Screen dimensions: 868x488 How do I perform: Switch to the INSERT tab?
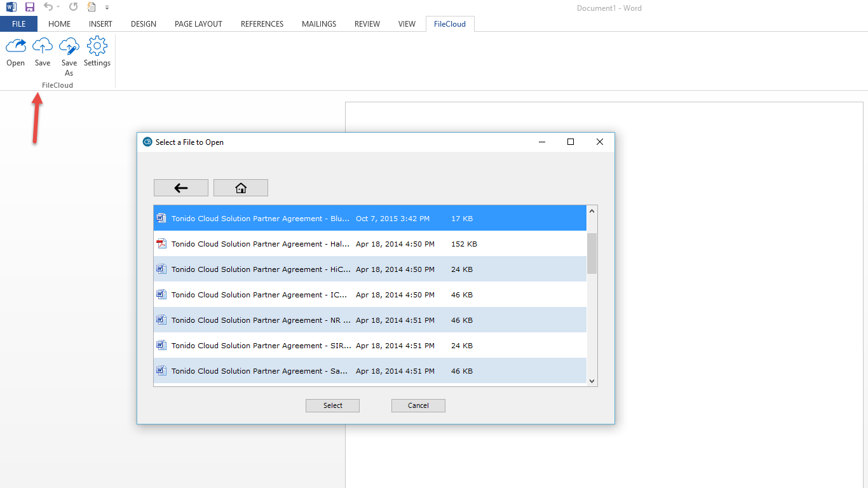pos(100,24)
